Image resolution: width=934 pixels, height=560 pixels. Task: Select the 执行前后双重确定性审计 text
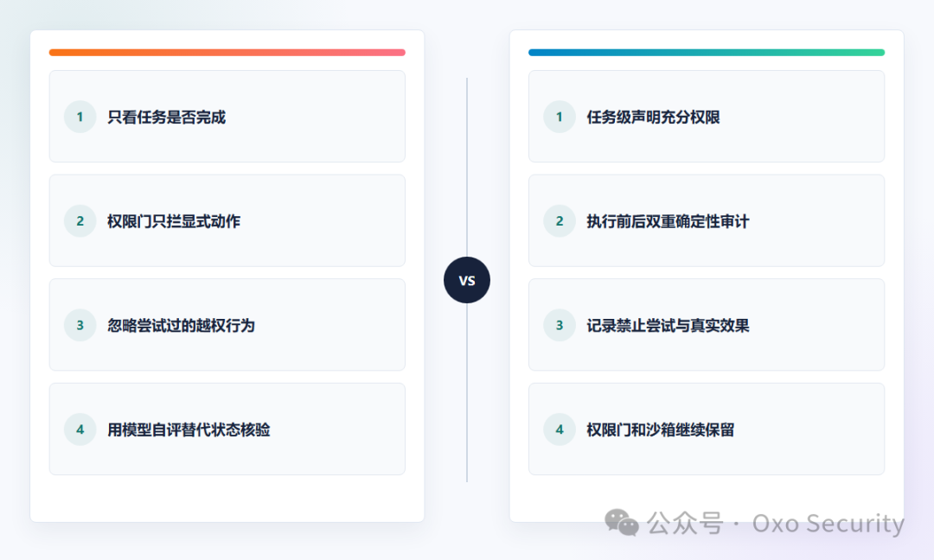[x=668, y=221]
